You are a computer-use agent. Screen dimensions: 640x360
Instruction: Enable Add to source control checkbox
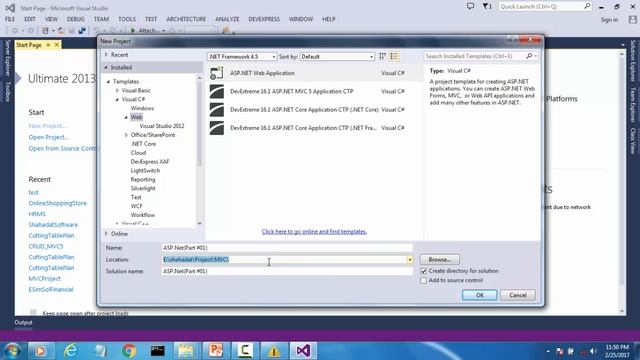424,280
